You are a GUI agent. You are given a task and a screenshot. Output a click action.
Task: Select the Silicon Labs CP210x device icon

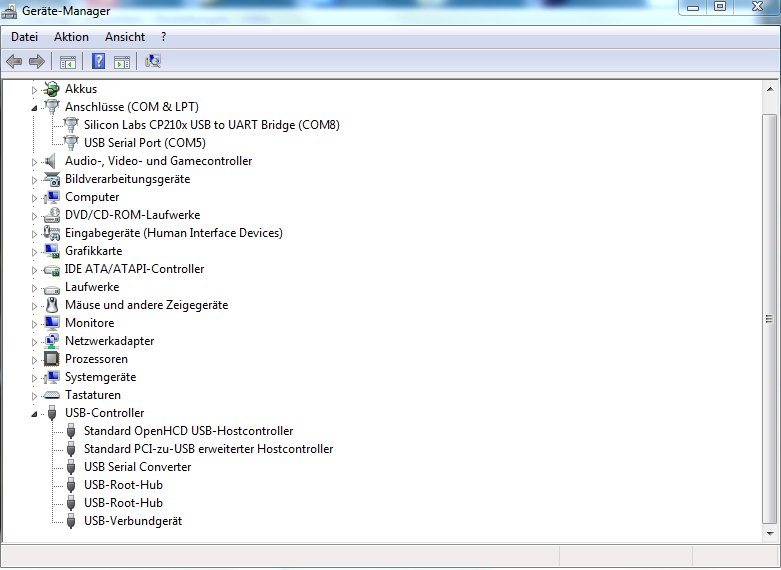pos(71,125)
